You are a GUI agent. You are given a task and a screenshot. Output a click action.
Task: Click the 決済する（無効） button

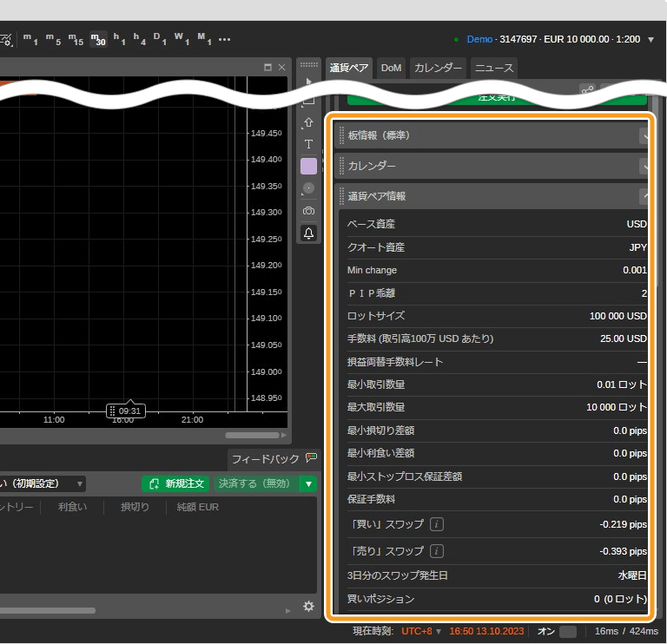click(x=254, y=483)
